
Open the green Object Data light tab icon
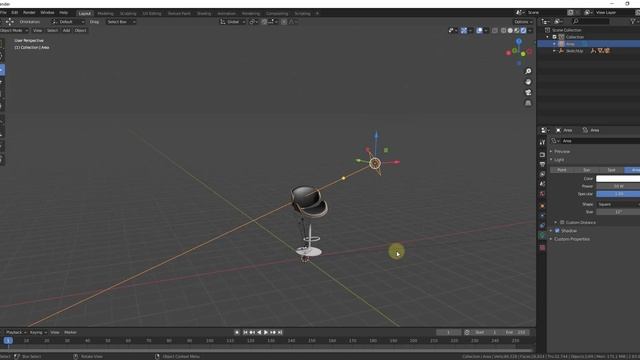pyautogui.click(x=542, y=236)
